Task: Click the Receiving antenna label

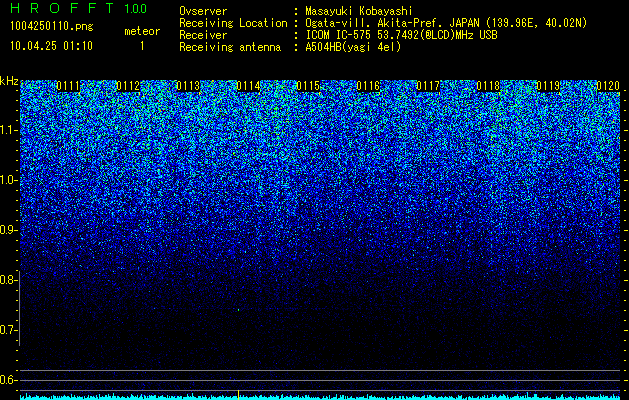Action: (x=230, y=47)
